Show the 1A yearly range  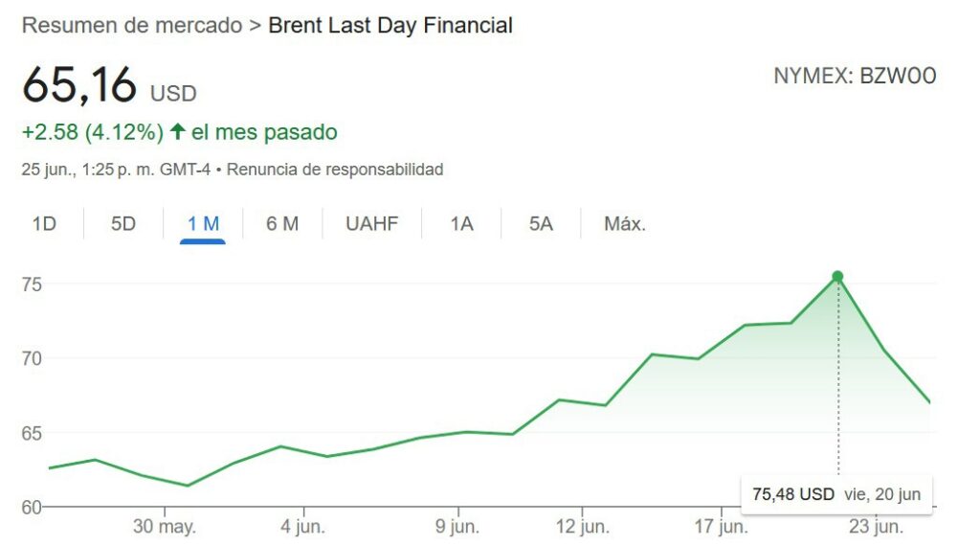462,224
